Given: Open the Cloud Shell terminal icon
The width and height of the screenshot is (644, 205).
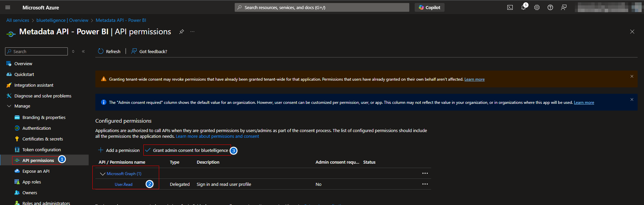Looking at the screenshot, I should (510, 7).
